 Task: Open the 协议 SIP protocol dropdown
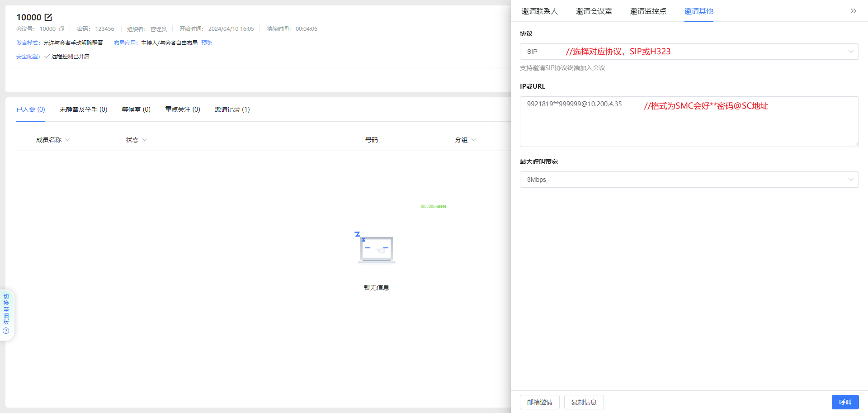pyautogui.click(x=689, y=52)
